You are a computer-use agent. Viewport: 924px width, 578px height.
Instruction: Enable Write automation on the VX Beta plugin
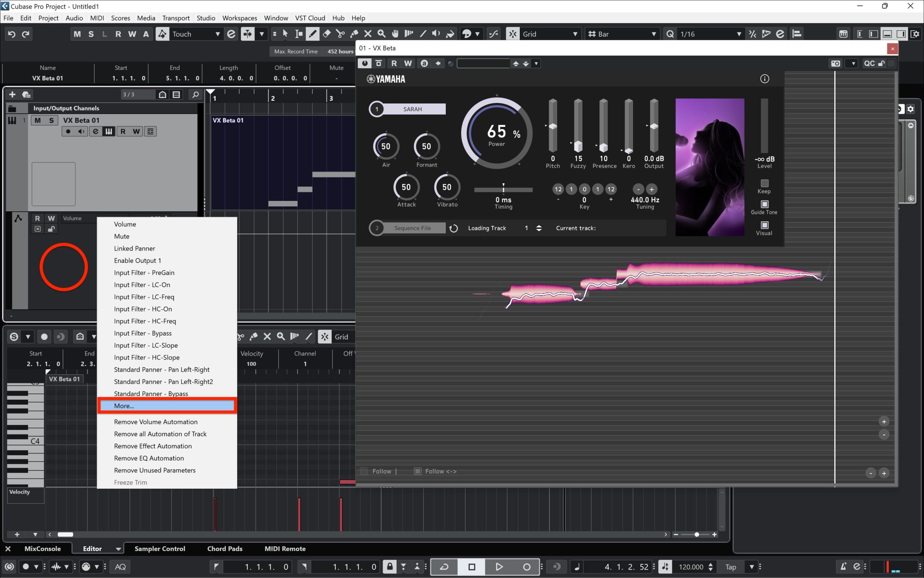pyautogui.click(x=407, y=63)
